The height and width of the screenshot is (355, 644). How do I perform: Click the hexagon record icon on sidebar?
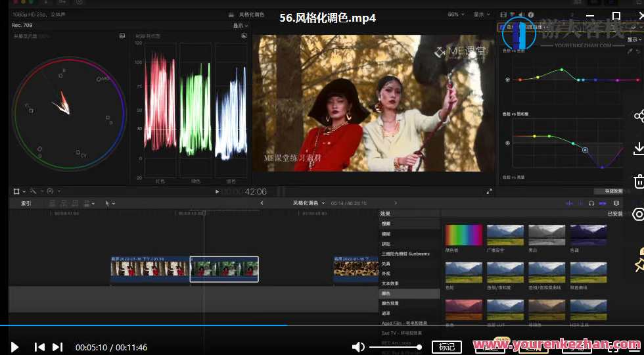click(x=639, y=214)
